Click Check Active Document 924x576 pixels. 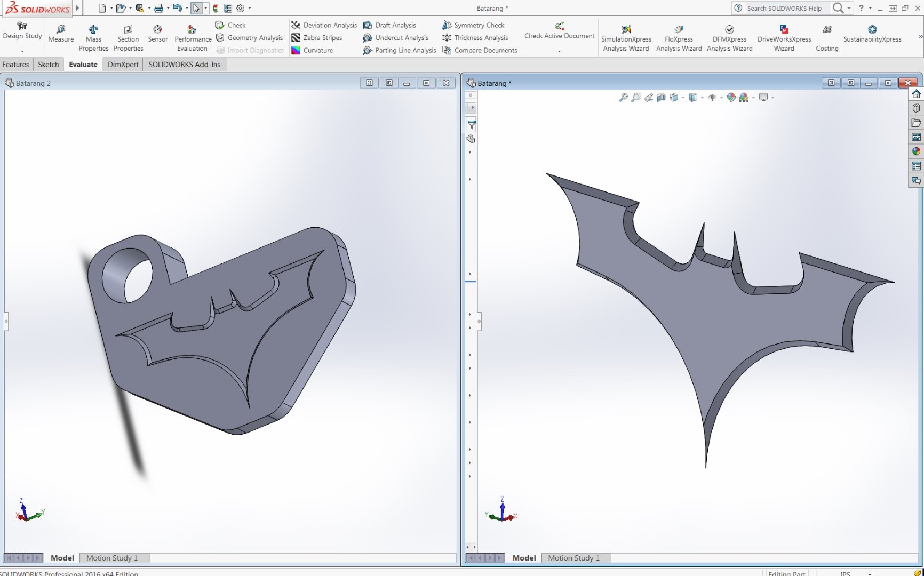[559, 31]
